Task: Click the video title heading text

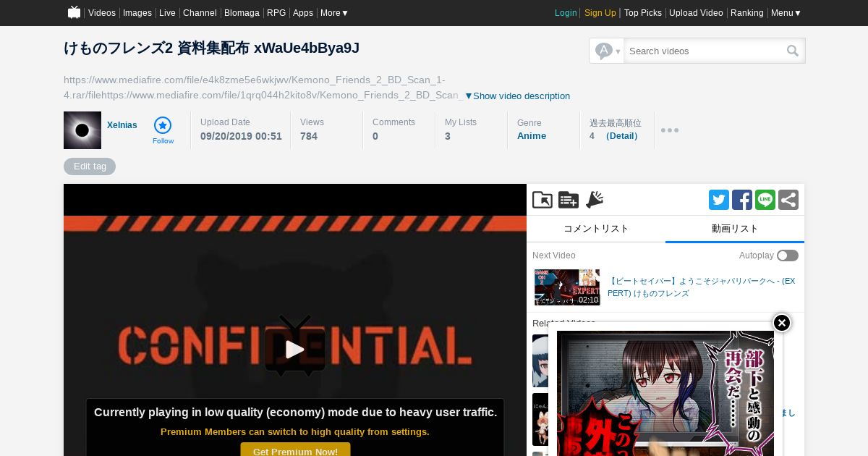Action: click(x=211, y=48)
